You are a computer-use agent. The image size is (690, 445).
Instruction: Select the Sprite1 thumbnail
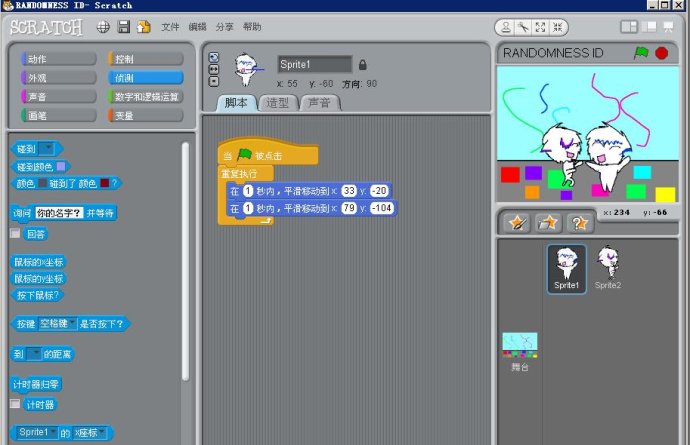(x=566, y=268)
